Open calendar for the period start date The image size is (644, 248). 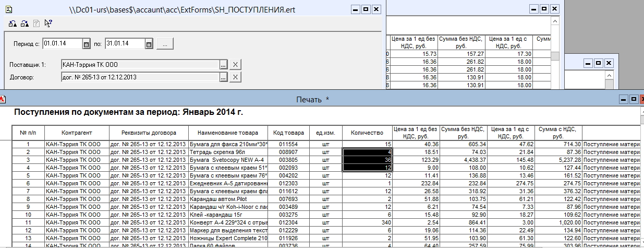click(x=86, y=44)
